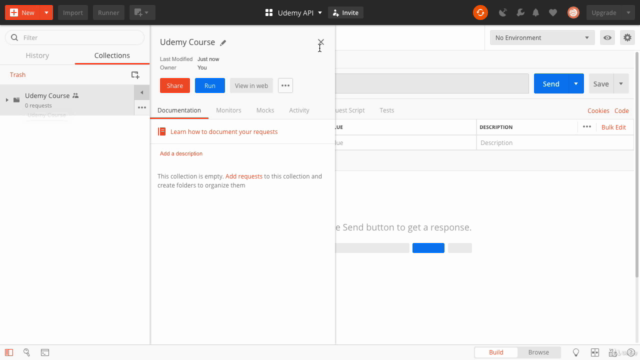This screenshot has width=640, height=360.
Task: Click View in web
Action: coord(251,86)
